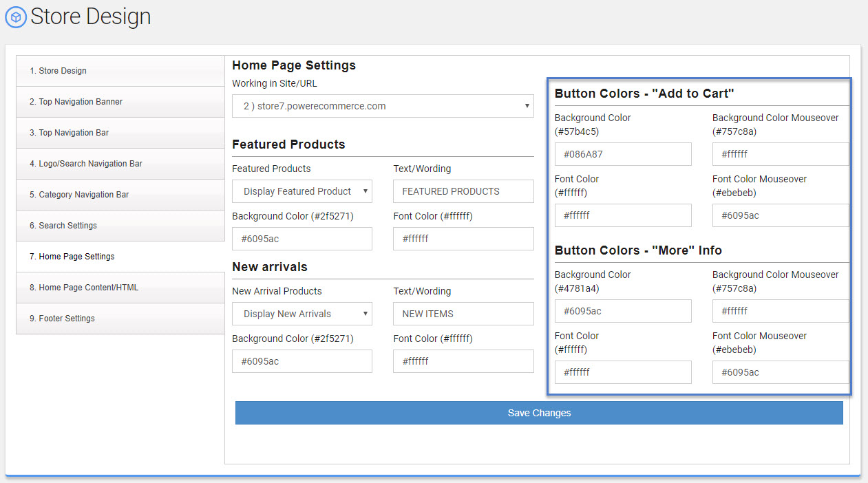Select the Home Page Settings sidebar tab

[x=120, y=257]
